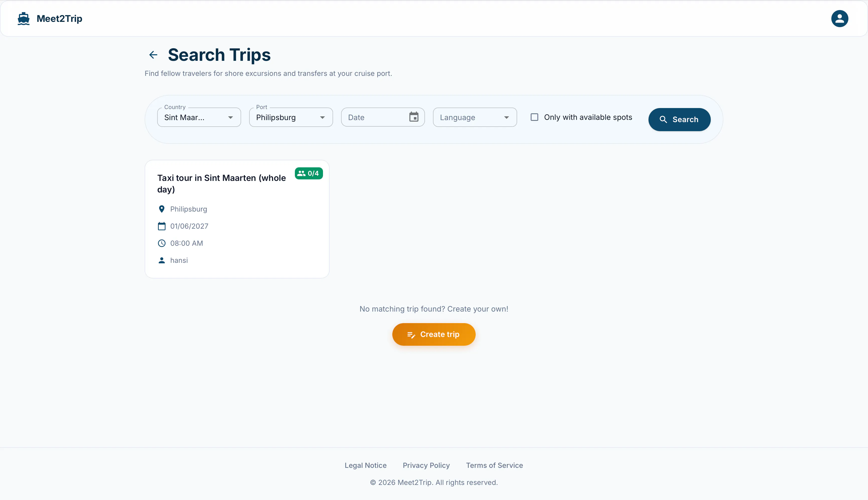Click the Search button
The height and width of the screenshot is (500, 868).
679,120
